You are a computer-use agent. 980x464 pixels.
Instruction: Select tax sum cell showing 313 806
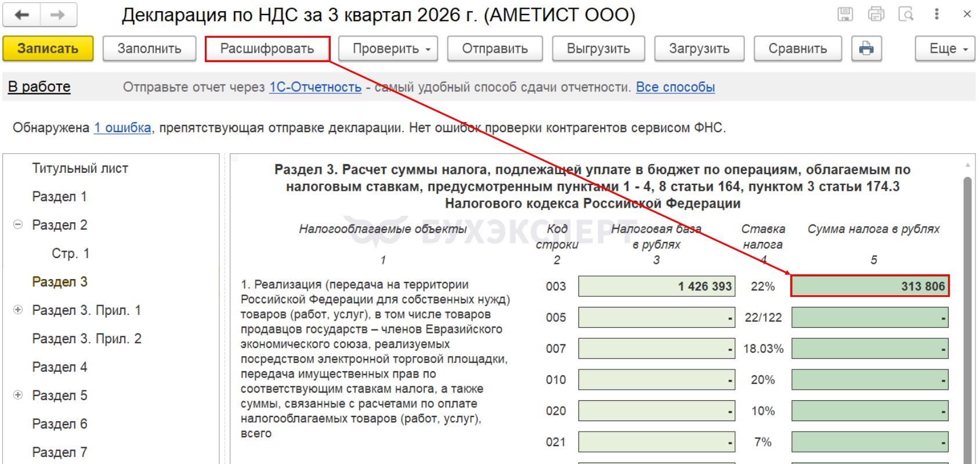[870, 286]
